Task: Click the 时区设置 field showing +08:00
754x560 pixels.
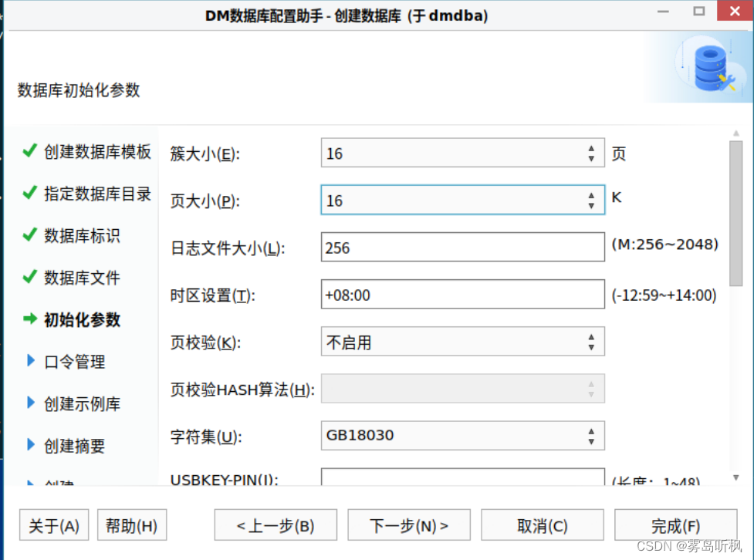Action: [x=462, y=294]
